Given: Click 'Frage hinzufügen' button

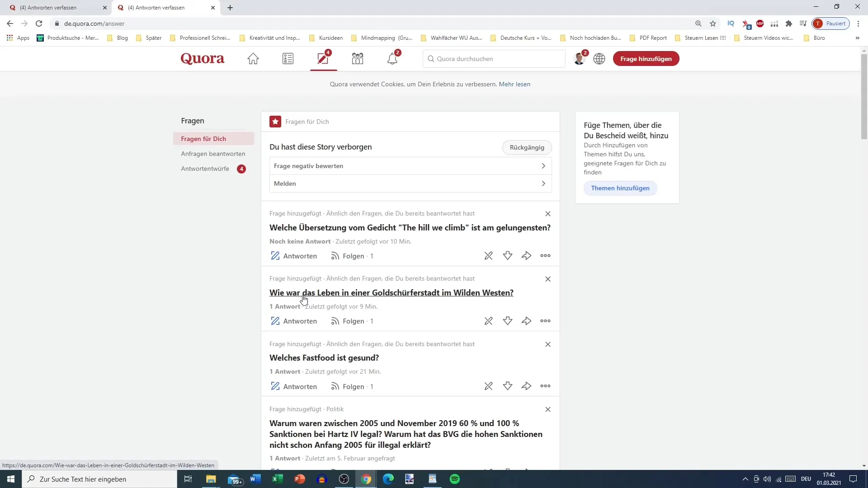Looking at the screenshot, I should (x=646, y=59).
